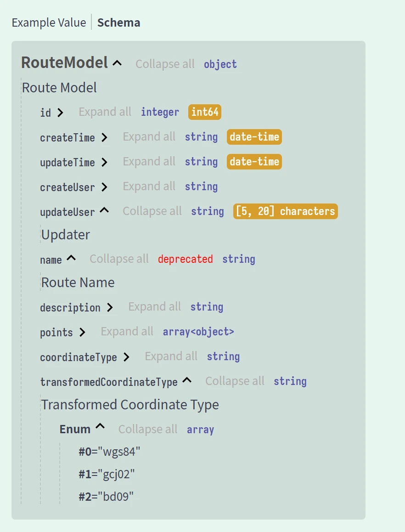
Task: Collapse the RouteModel chevron
Action: point(117,63)
